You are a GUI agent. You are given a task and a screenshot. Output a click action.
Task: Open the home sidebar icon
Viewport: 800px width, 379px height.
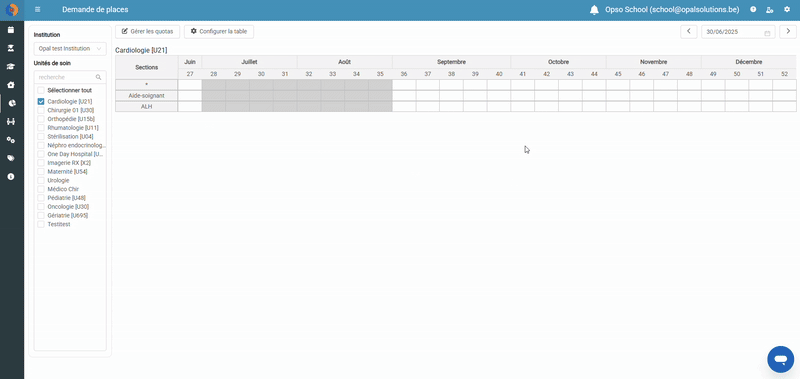(10, 85)
